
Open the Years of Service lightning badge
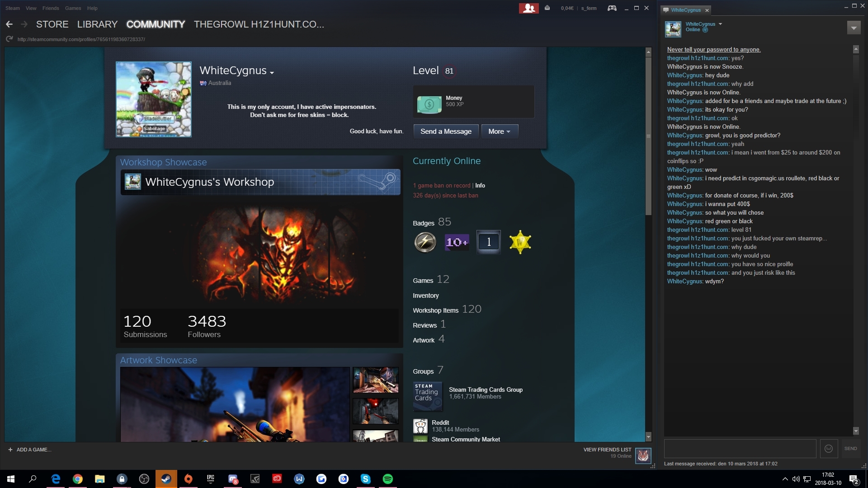pos(425,242)
